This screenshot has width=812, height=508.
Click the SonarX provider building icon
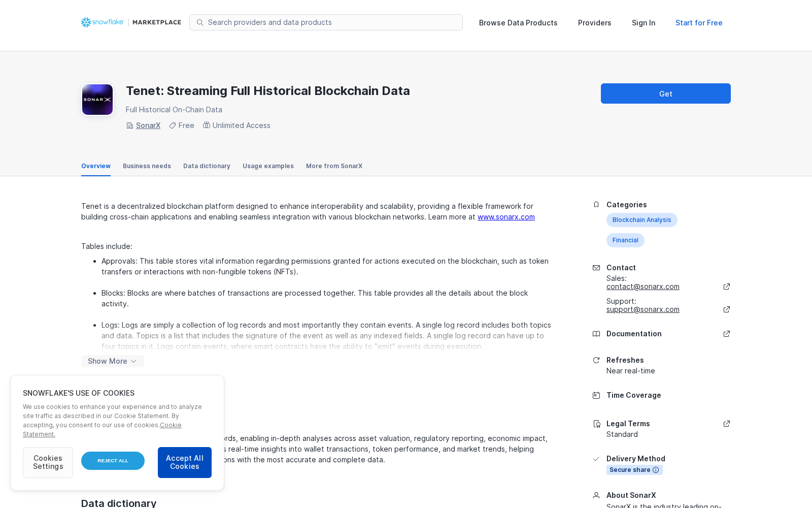click(130, 125)
